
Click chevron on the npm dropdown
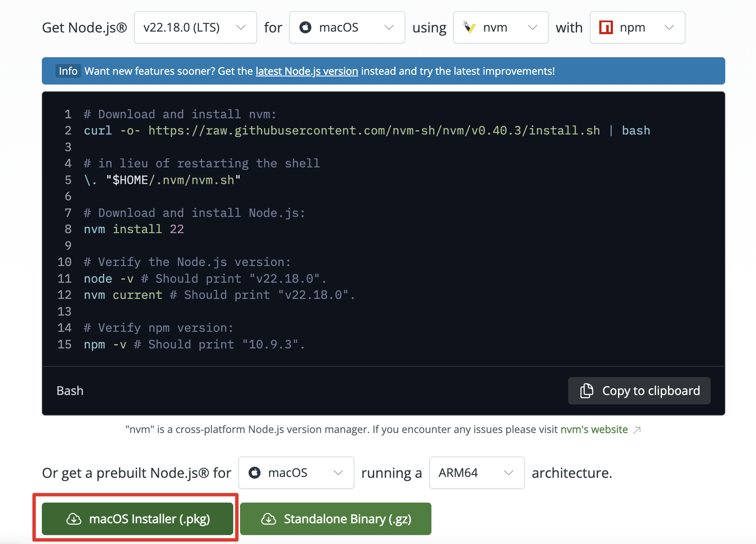click(x=669, y=27)
